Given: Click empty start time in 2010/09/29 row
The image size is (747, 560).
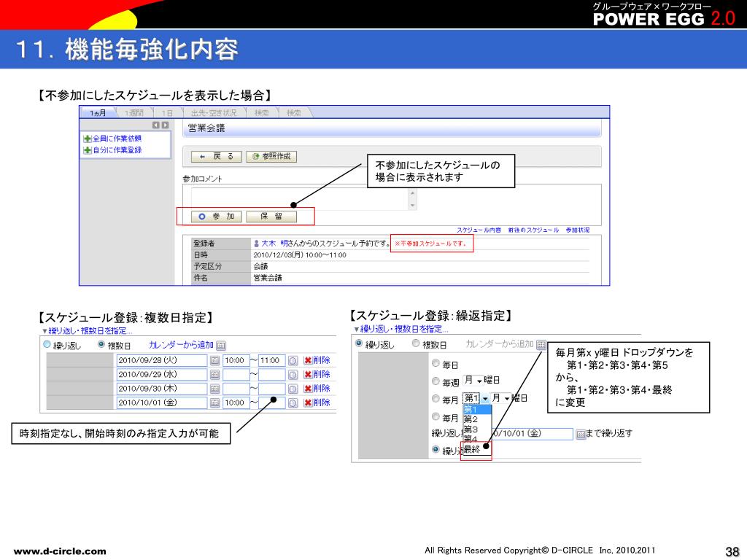Looking at the screenshot, I should click(236, 375).
